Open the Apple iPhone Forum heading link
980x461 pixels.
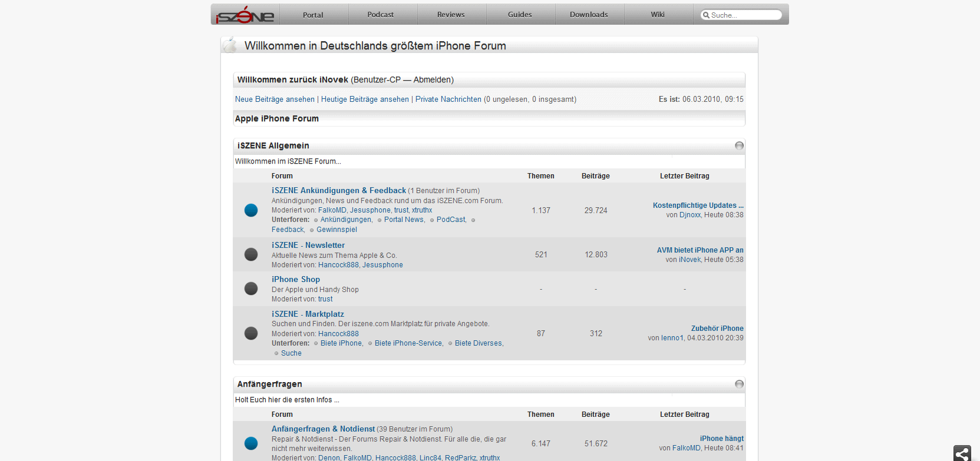[x=277, y=118]
